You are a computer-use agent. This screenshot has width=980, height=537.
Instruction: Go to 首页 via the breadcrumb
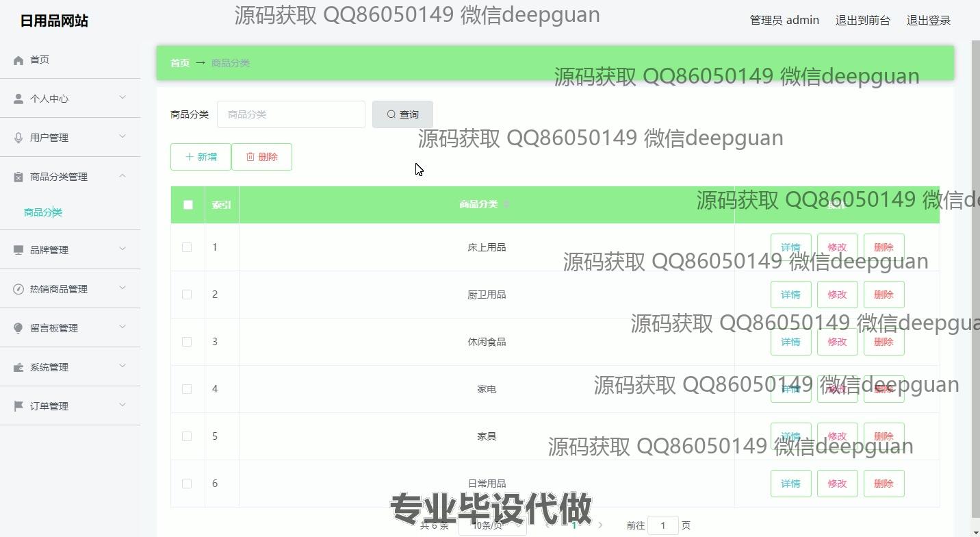click(x=180, y=63)
